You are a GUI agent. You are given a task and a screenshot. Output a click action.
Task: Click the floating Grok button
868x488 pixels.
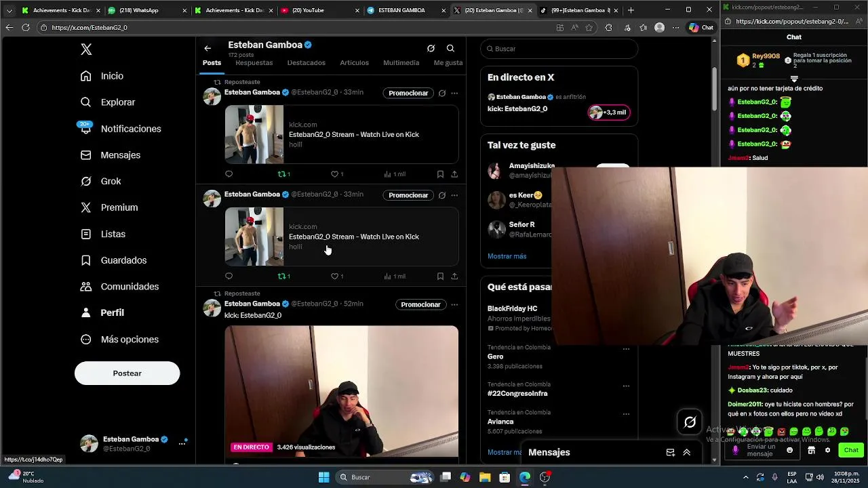(690, 422)
